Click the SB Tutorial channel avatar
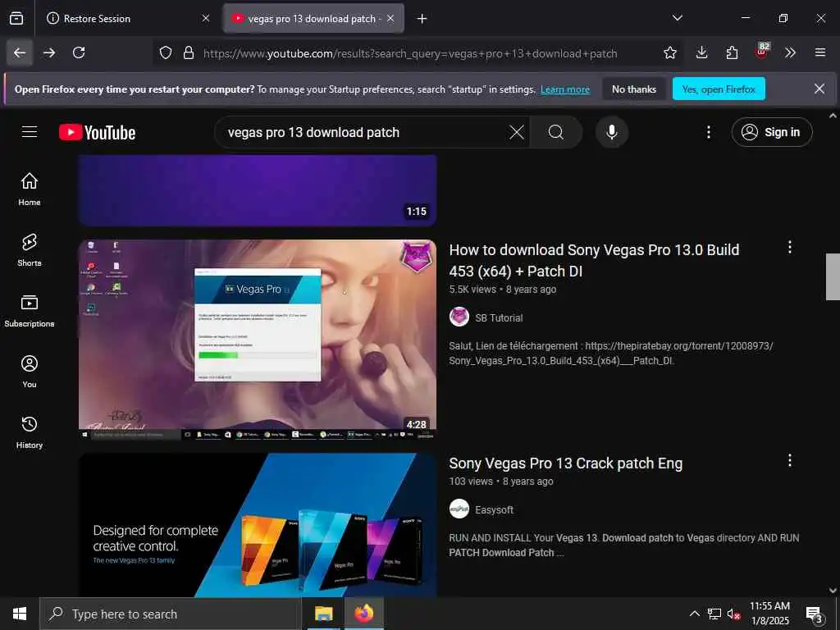Screen dimensions: 840x630 click(459, 317)
